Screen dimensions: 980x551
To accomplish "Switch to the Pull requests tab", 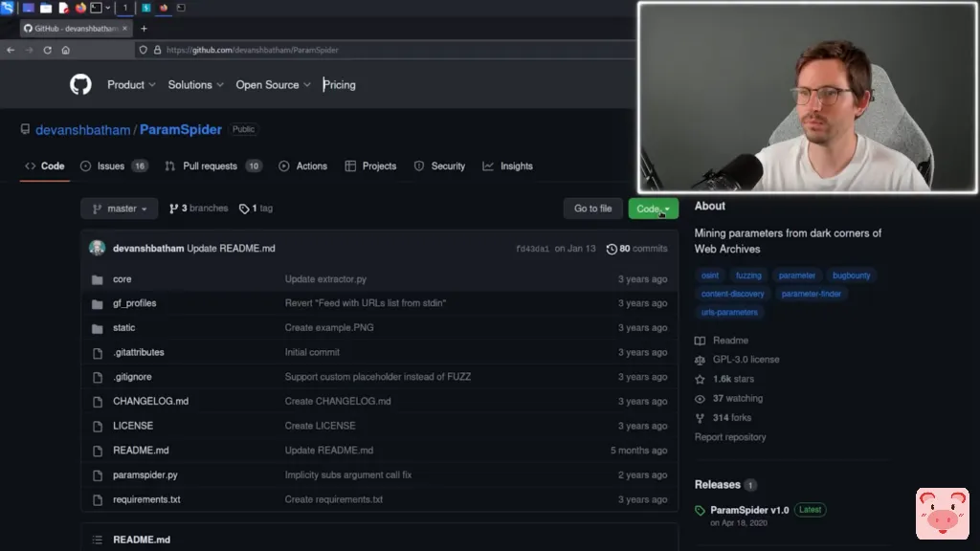I will [213, 166].
